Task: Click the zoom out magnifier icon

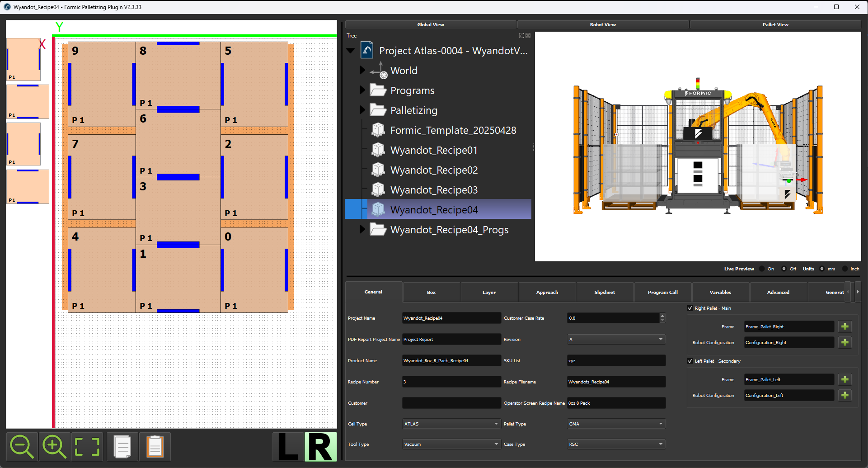Action: coord(22,447)
